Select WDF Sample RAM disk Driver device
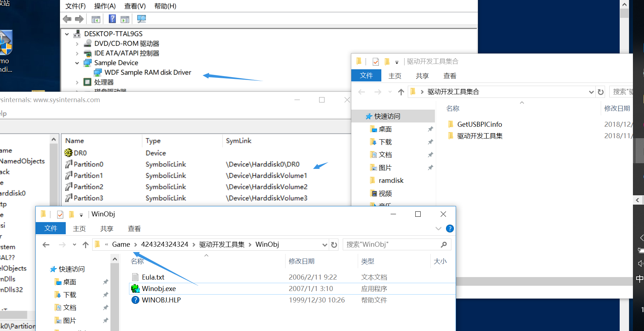The width and height of the screenshot is (644, 331). pos(148,72)
